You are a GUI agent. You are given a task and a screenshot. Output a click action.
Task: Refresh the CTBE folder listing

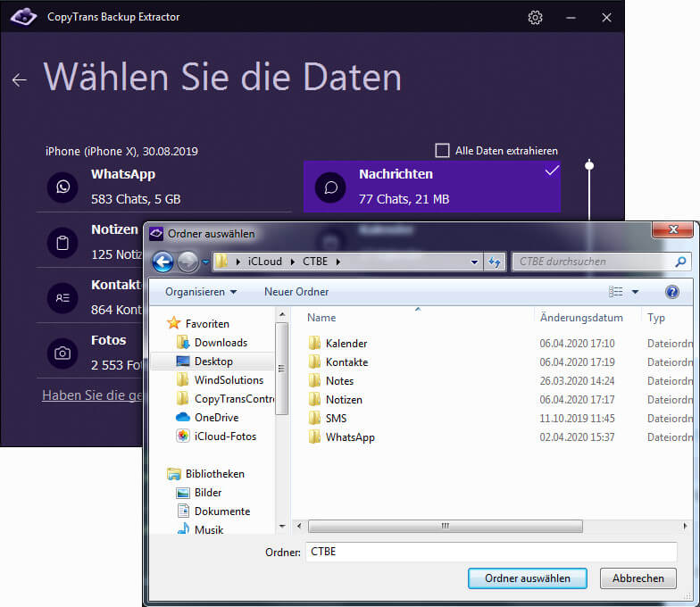(x=495, y=262)
